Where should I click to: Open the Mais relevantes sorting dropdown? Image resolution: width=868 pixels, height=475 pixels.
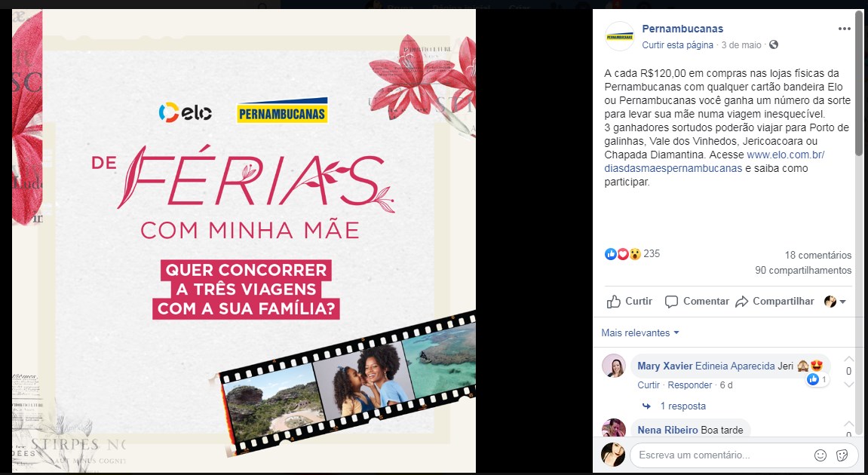pos(640,332)
